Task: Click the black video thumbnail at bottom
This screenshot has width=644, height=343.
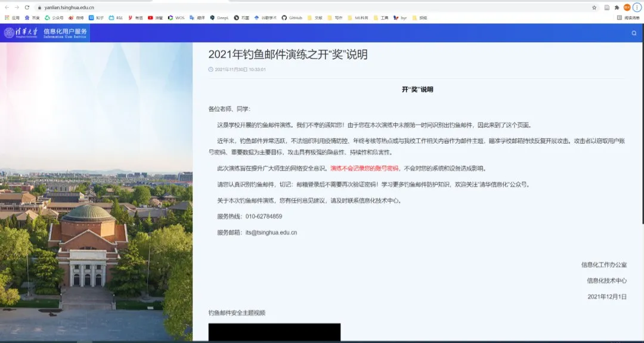Action: pyautogui.click(x=274, y=333)
